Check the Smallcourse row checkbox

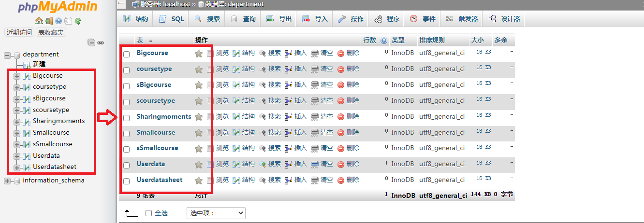pos(127,134)
